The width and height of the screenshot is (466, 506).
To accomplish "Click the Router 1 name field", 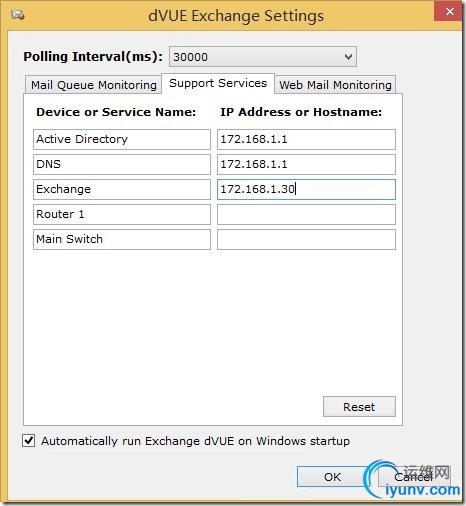I will [x=122, y=214].
